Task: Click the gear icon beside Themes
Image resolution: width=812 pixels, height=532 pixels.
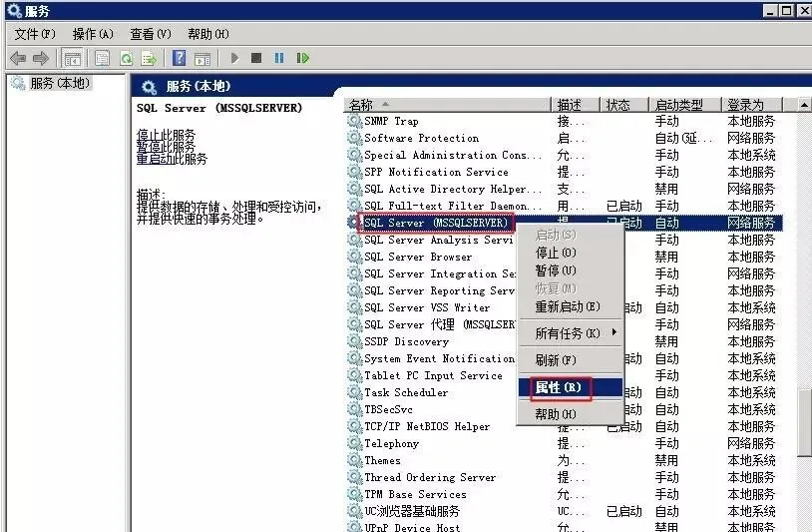Action: click(x=354, y=460)
